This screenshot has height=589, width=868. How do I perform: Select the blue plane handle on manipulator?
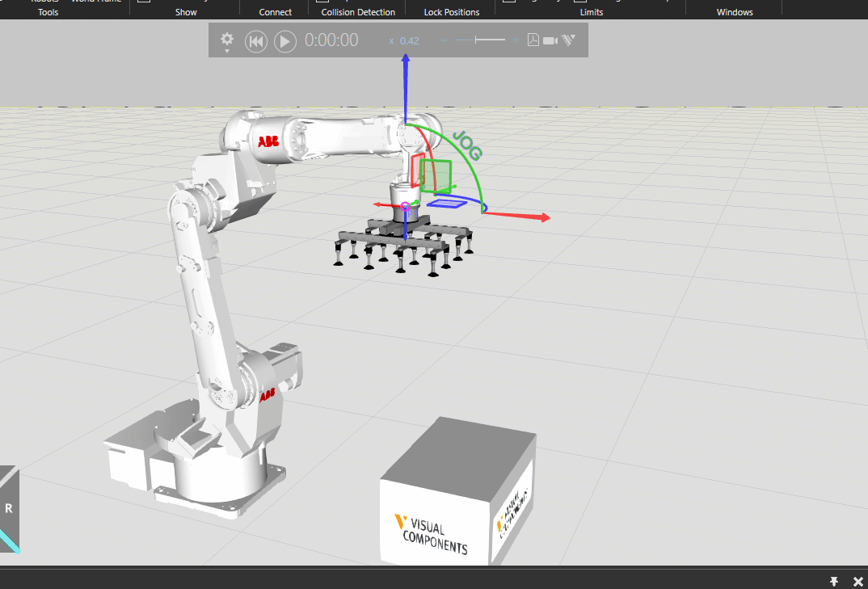447,203
